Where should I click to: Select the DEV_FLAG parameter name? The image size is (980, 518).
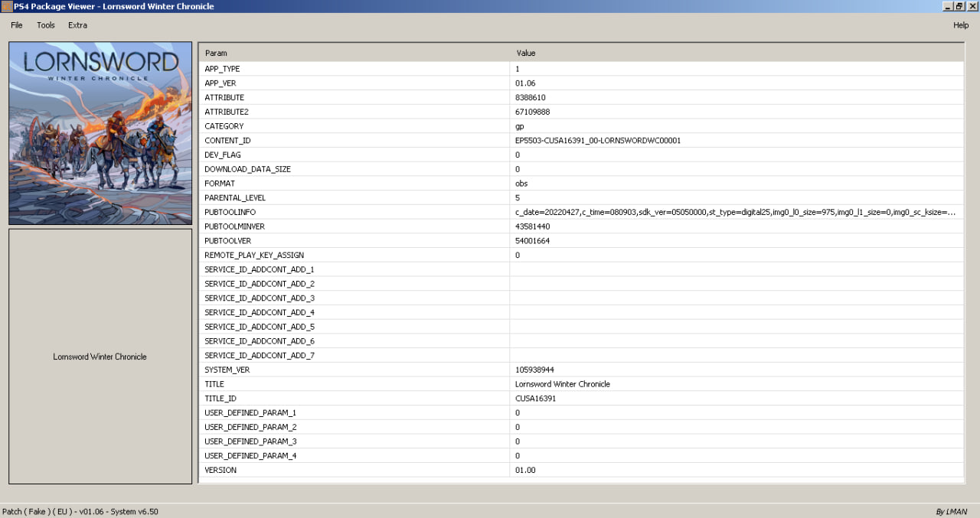click(x=223, y=155)
